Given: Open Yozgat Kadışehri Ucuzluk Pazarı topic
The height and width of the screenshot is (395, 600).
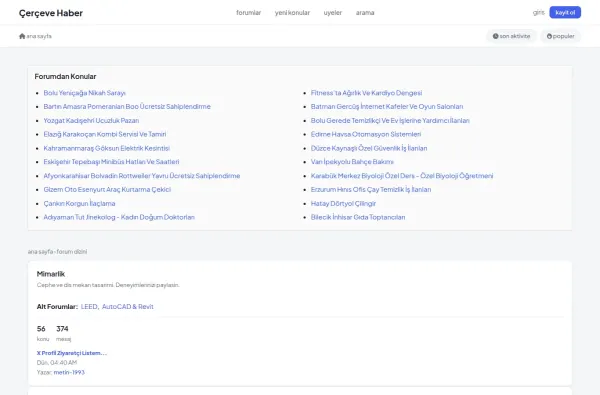Looking at the screenshot, I should pos(91,121).
